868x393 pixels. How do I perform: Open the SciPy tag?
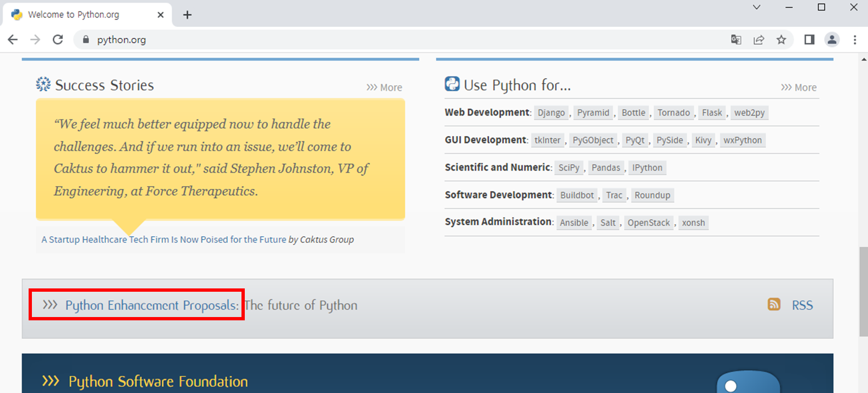[569, 168]
